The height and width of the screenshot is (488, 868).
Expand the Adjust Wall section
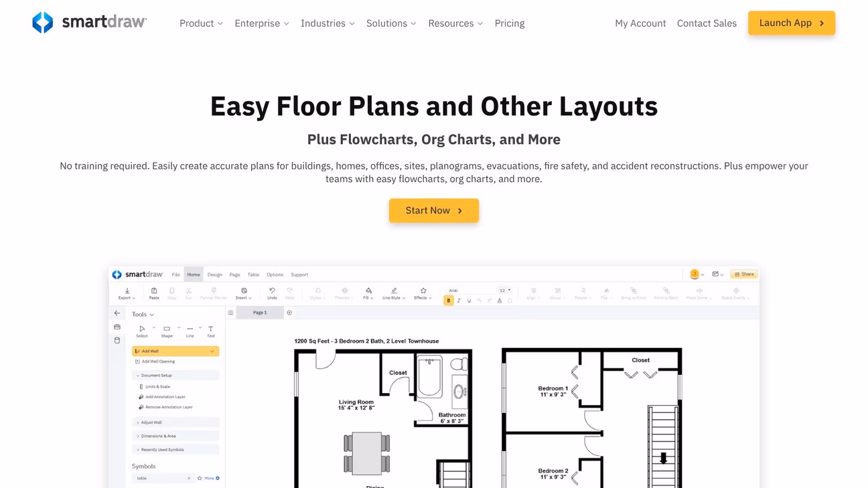pyautogui.click(x=175, y=422)
